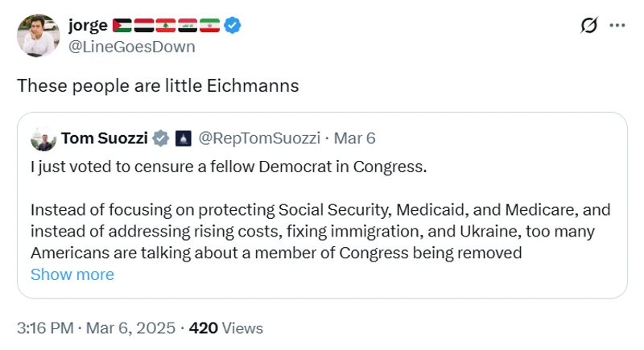Screen dimensions: 644x350
Task: Open Tom Suozzi's small avatar
Action: tap(43, 139)
